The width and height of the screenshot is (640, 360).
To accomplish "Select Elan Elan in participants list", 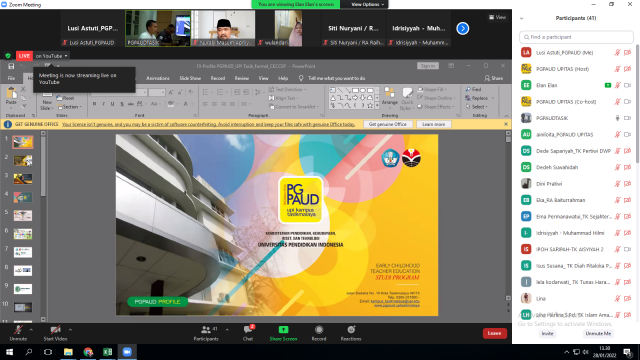I will tap(576, 85).
